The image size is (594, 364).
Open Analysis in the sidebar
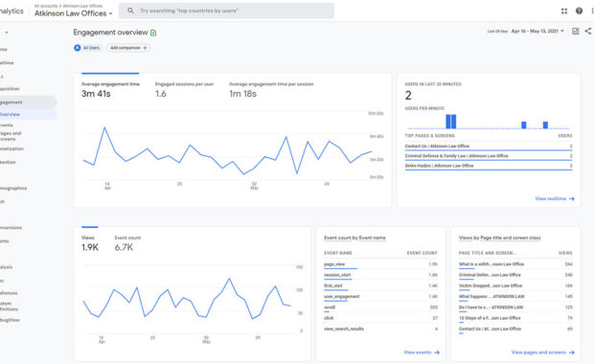coord(6,267)
